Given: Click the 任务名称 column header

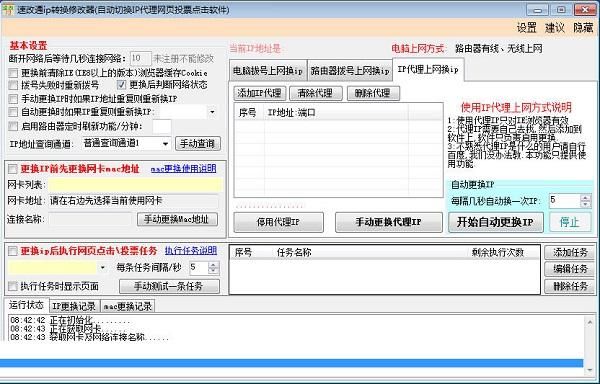Looking at the screenshot, I should pyautogui.click(x=294, y=252).
